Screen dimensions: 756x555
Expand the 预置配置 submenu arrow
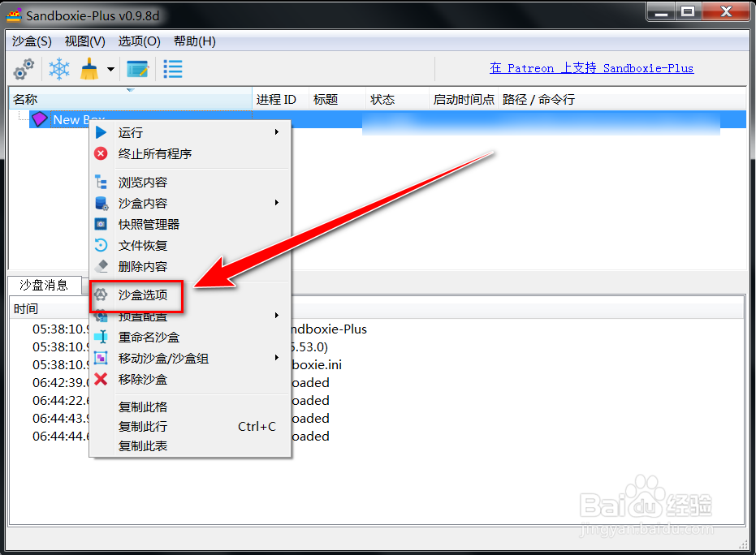pos(276,316)
